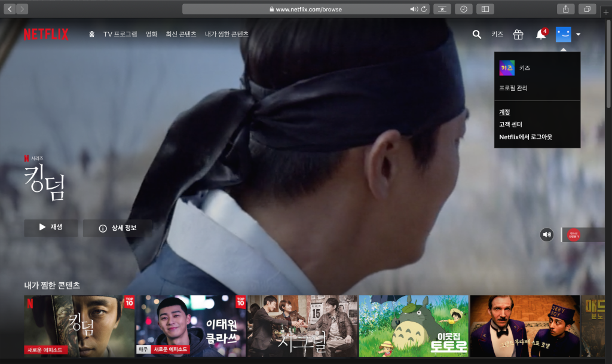Click the TOP 10 badge on 킹덤 thumbnail

[x=129, y=302]
